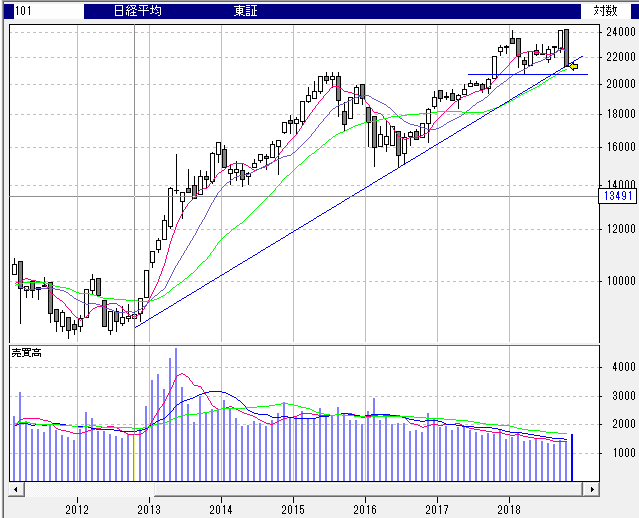The height and width of the screenshot is (518, 639).
Task: Click the 24000 price axis label
Action: click(x=620, y=32)
